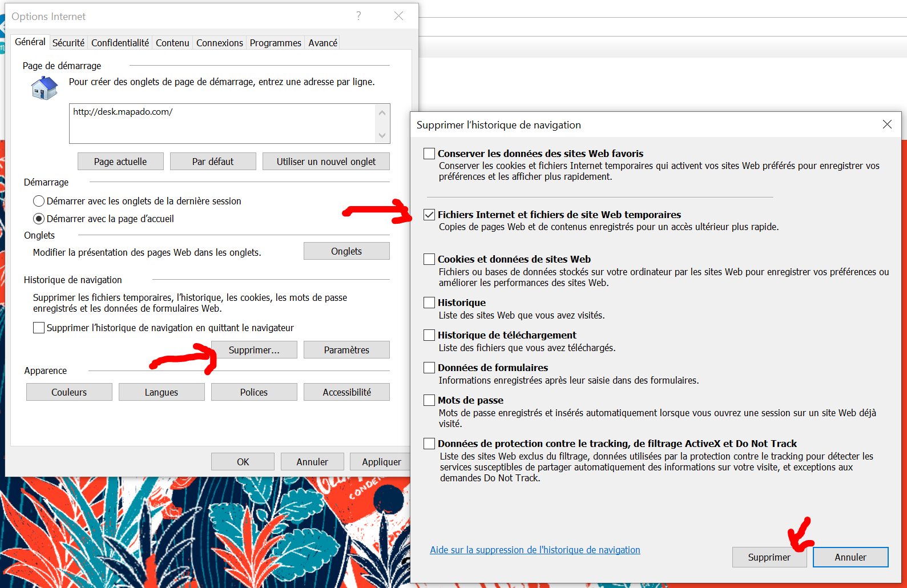Open the history deletion help link

[535, 550]
